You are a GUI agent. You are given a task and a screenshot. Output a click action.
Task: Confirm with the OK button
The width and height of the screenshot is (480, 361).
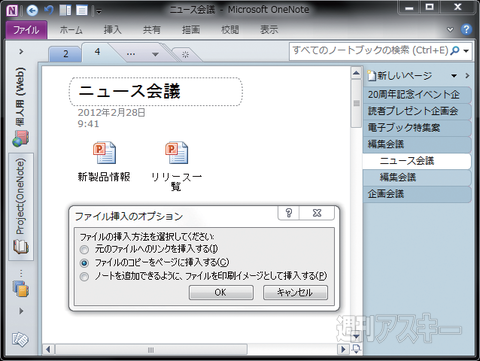click(x=221, y=293)
